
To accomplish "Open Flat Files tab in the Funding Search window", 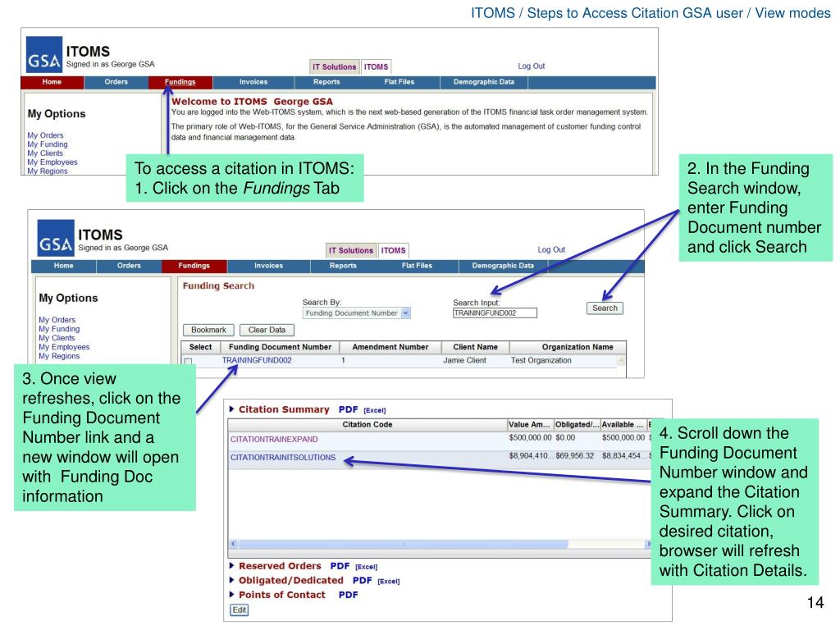I will coord(417,266).
